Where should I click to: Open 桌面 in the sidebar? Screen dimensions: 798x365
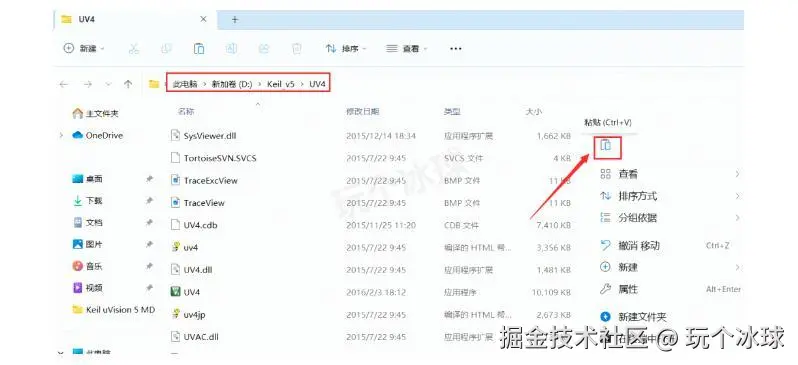pyautogui.click(x=88, y=179)
